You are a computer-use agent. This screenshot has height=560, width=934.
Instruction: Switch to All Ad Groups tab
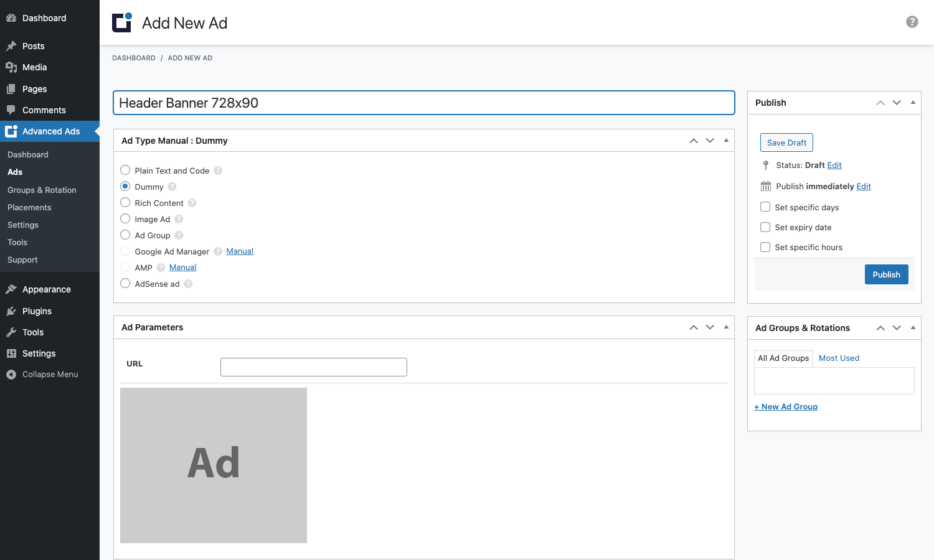click(783, 358)
